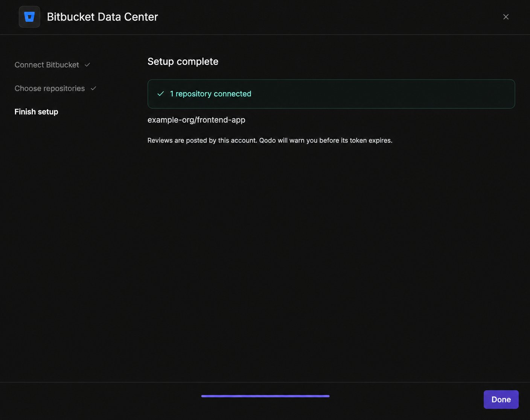Click the Done button
Screen dimensions: 530x420
(x=501, y=399)
